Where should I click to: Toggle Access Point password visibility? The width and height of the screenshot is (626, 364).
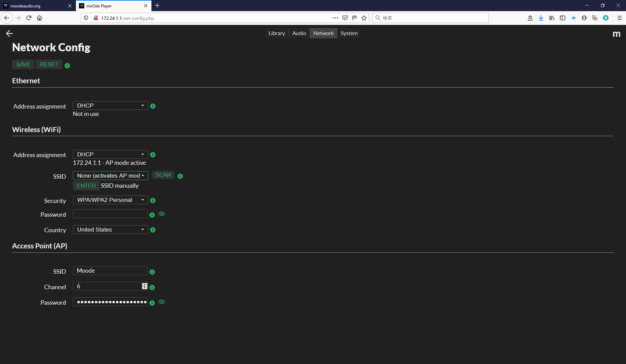tap(162, 302)
